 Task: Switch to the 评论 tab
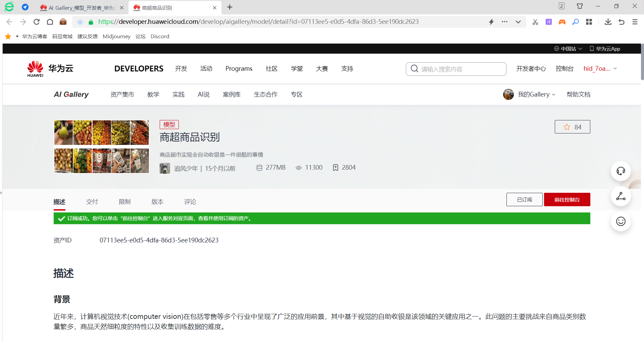pos(190,202)
